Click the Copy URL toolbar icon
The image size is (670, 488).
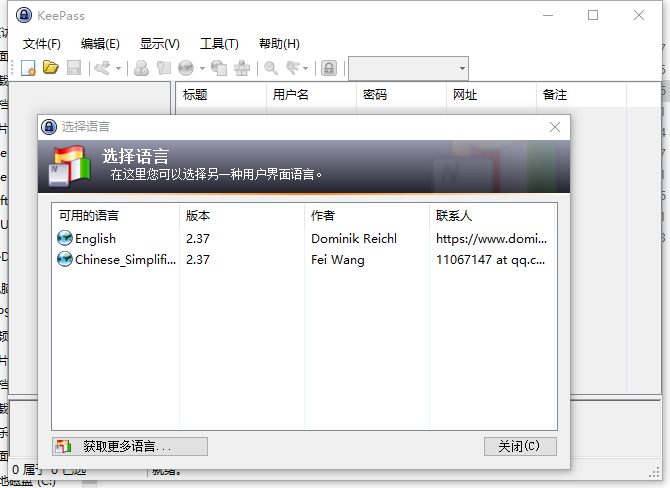click(x=219, y=68)
